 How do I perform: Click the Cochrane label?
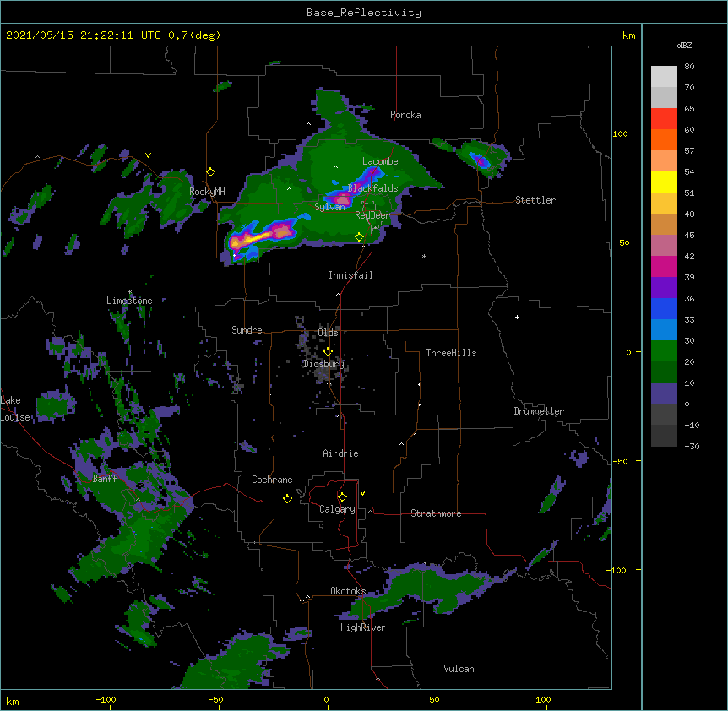pos(272,480)
